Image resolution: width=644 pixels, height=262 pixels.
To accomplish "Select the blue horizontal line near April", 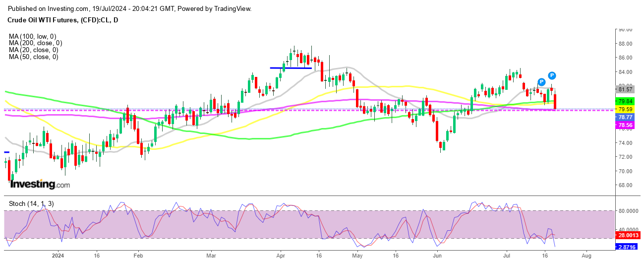I will 291,68.
